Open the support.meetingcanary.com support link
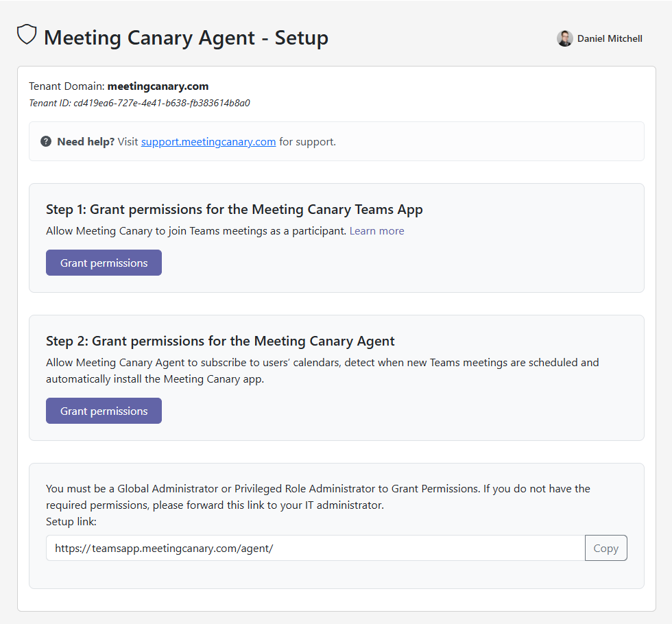The image size is (672, 624). [208, 141]
